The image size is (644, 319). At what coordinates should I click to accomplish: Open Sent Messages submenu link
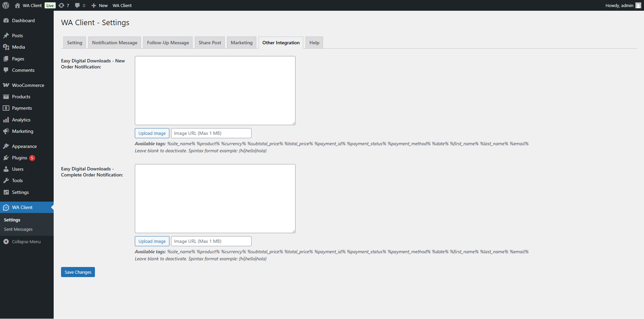[x=18, y=229]
